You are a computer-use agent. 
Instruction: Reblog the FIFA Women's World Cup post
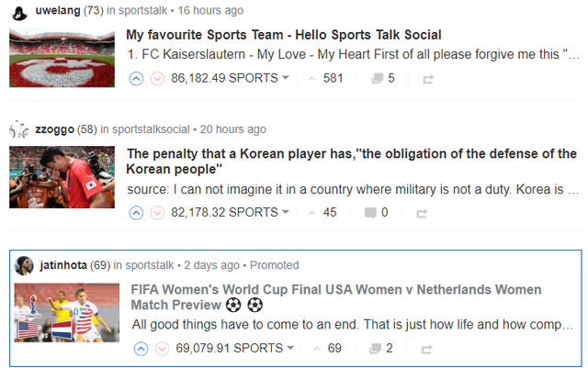click(426, 350)
